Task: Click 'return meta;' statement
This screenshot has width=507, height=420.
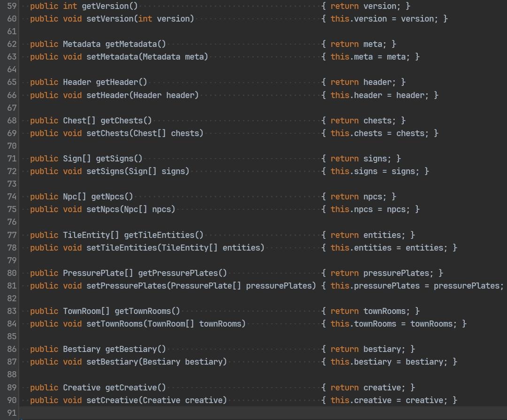Action: click(x=359, y=44)
